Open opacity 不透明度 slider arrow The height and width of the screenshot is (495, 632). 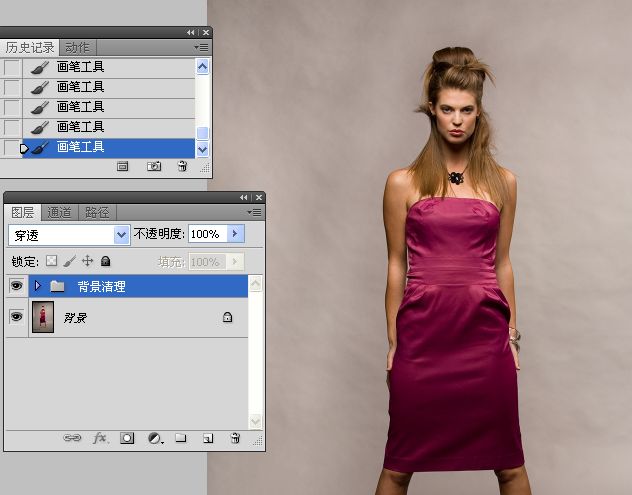pos(235,234)
